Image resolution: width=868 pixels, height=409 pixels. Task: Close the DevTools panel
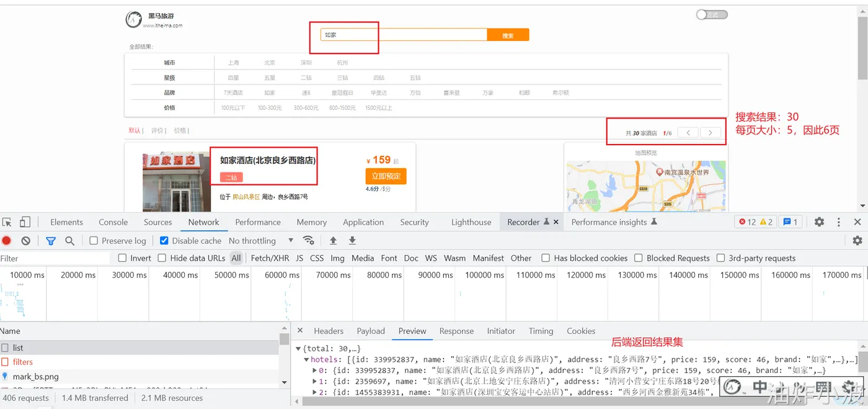pos(857,222)
